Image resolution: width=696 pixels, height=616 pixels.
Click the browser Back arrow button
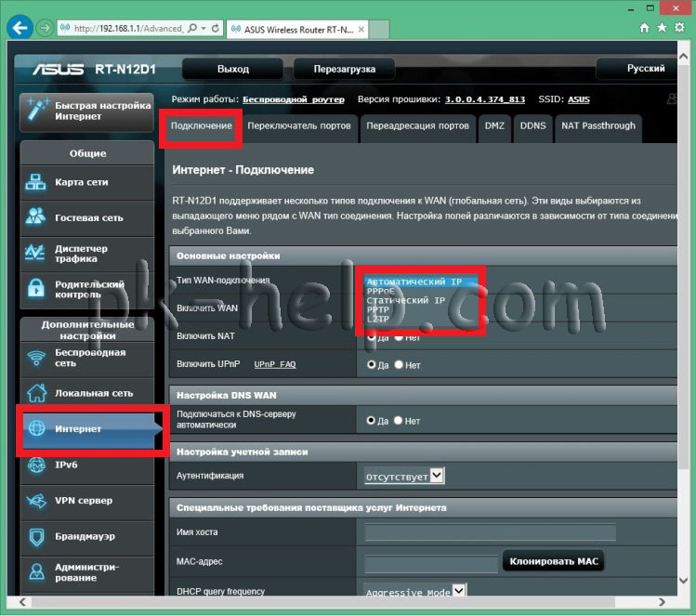(x=20, y=28)
